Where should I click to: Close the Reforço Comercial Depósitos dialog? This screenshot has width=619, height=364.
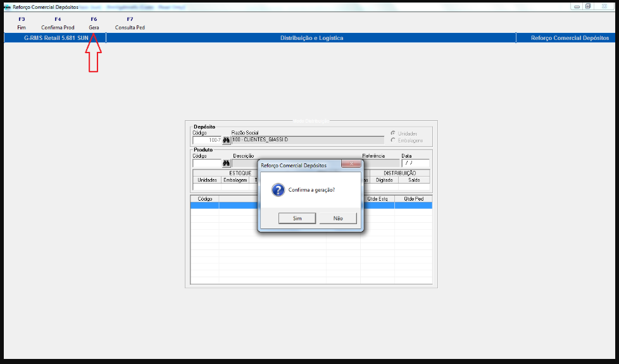tap(351, 164)
